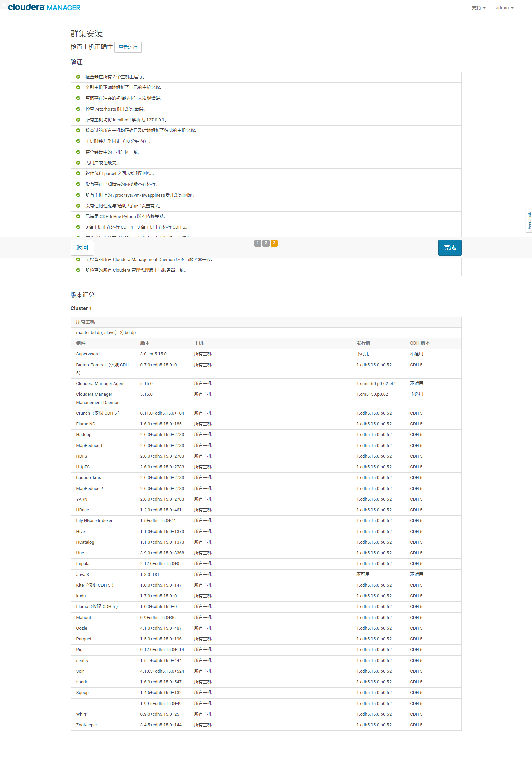
Task: Click the 发行版 column header
Action: coord(363,343)
